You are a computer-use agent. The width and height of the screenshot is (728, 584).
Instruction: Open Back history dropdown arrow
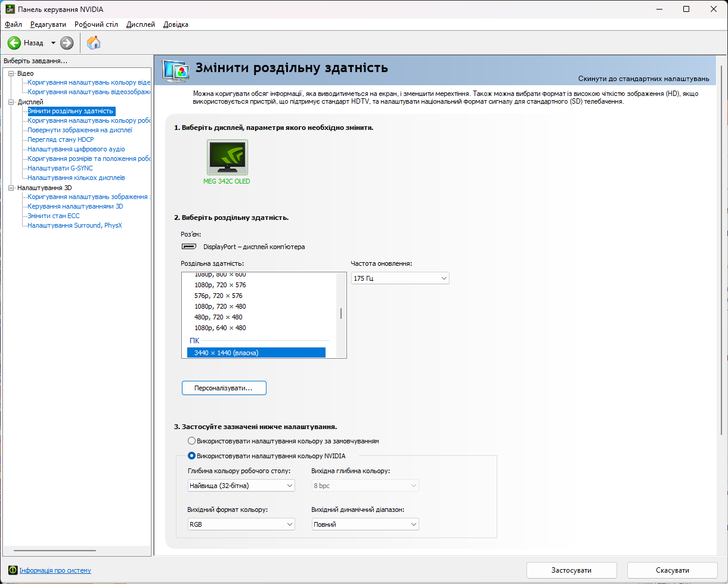[53, 43]
